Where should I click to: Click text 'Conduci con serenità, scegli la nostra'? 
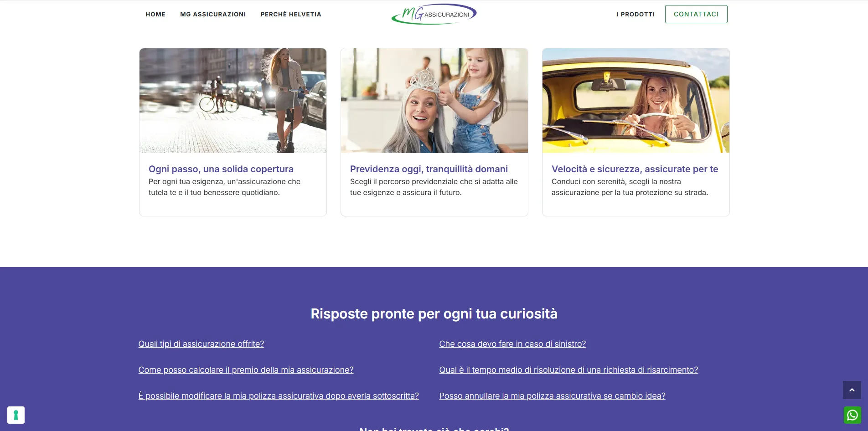pos(616,181)
